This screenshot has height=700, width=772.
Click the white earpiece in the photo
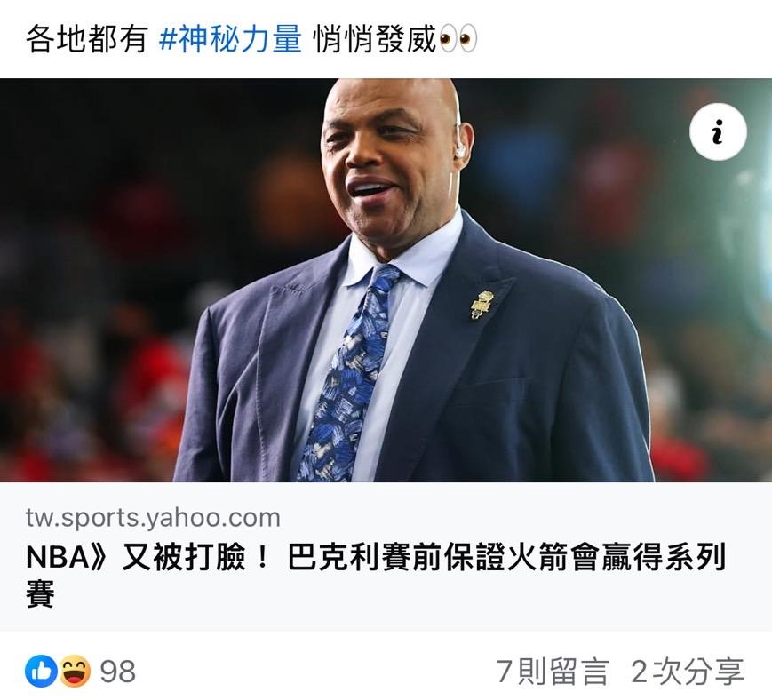point(460,149)
